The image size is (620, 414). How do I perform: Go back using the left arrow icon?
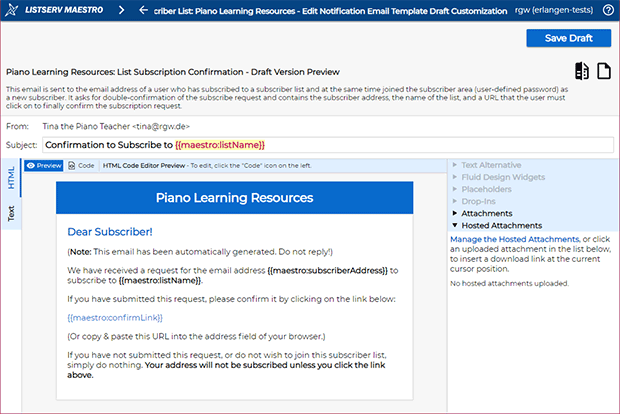tap(143, 10)
